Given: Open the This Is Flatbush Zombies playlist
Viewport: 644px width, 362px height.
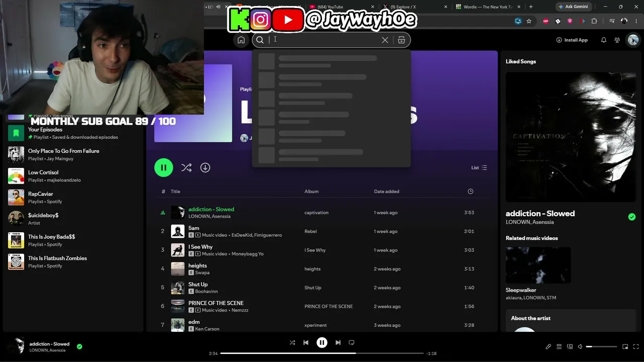Looking at the screenshot, I should pyautogui.click(x=73, y=261).
